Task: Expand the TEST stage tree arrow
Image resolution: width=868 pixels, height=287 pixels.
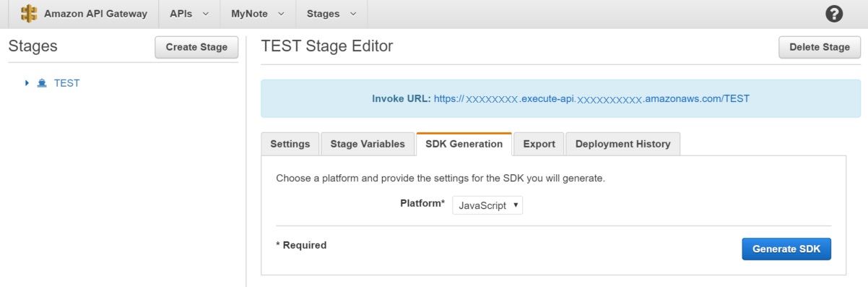Action: point(27,83)
